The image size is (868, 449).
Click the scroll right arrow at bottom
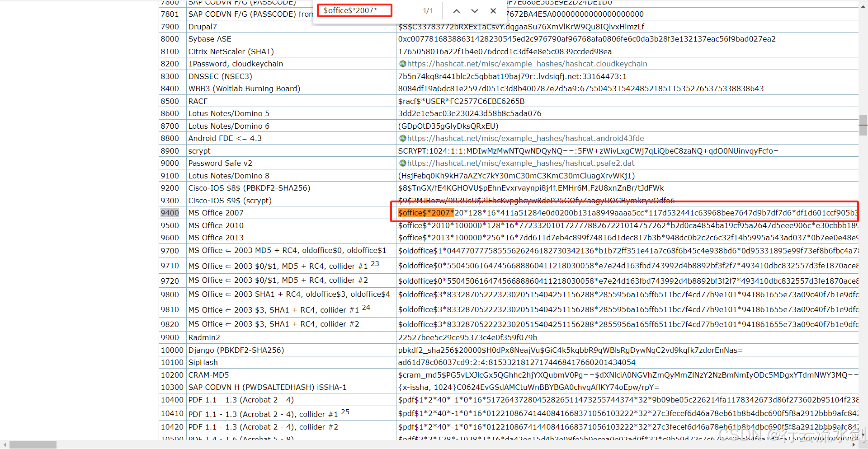coord(854,444)
